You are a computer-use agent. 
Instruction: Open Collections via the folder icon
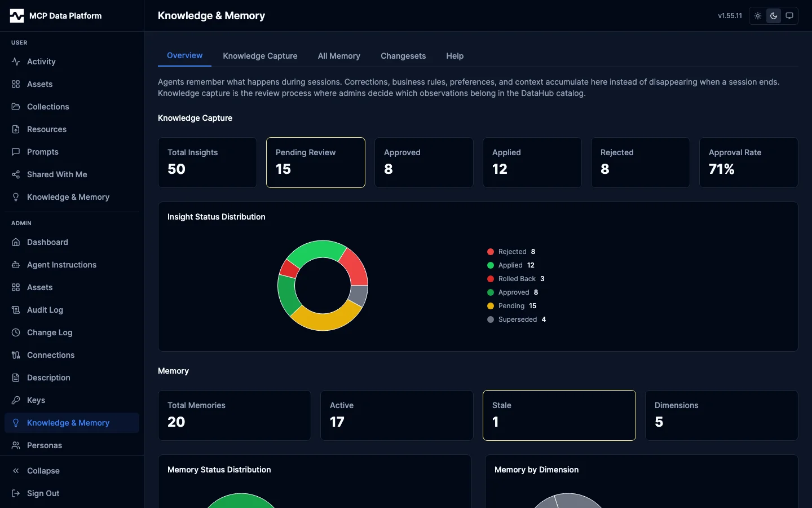(x=16, y=107)
